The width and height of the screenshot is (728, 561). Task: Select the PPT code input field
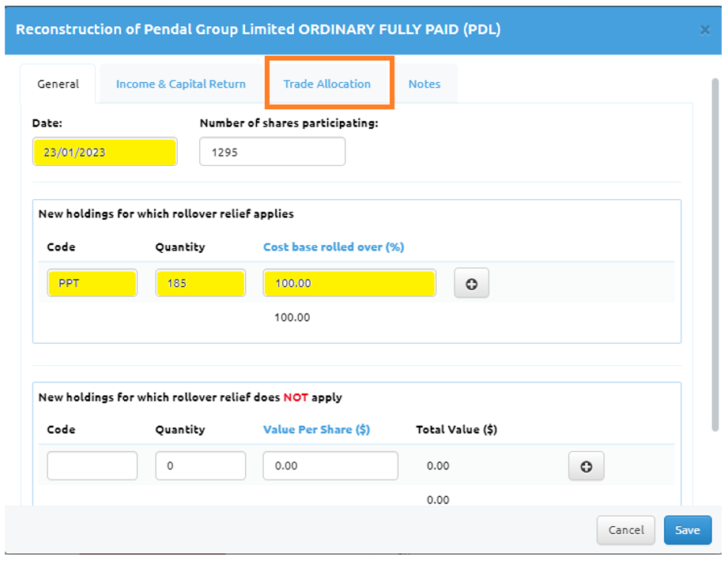[92, 283]
